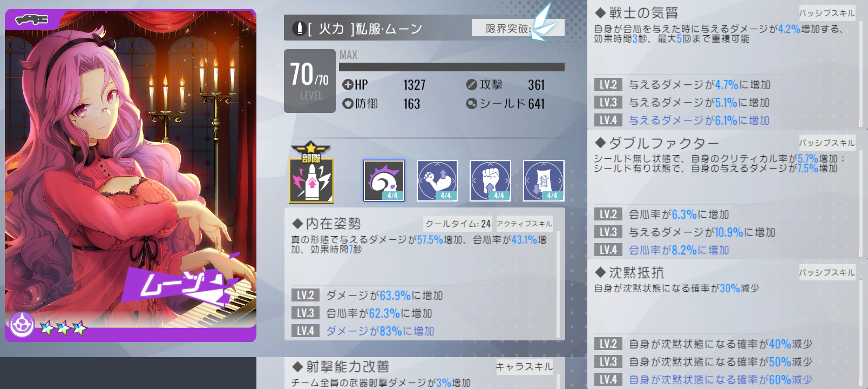Click the アクティブスキル tag
The width and height of the screenshot is (868, 389).
524,224
